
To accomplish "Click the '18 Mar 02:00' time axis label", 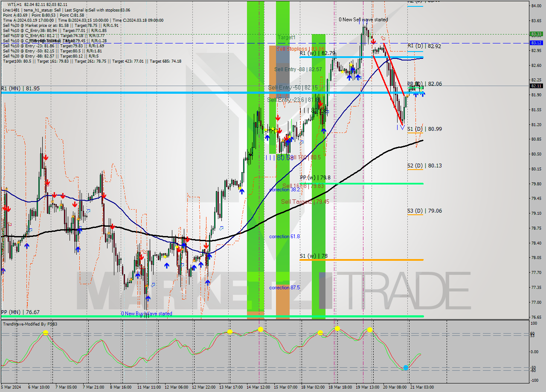I will [x=313, y=387].
